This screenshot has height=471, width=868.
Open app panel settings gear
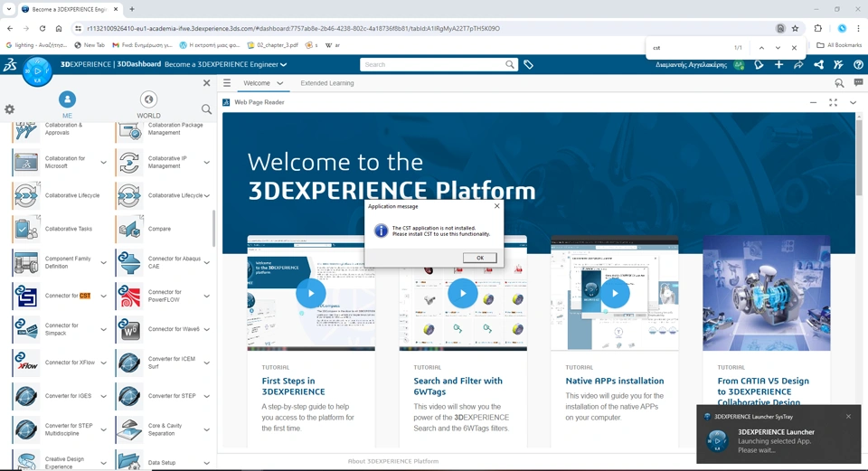(x=9, y=109)
